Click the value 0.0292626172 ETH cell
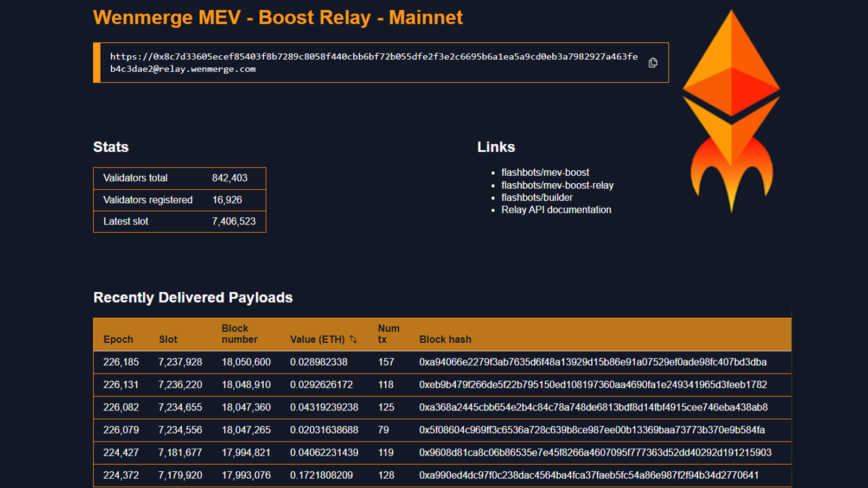This screenshot has width=868, height=488. pos(321,385)
